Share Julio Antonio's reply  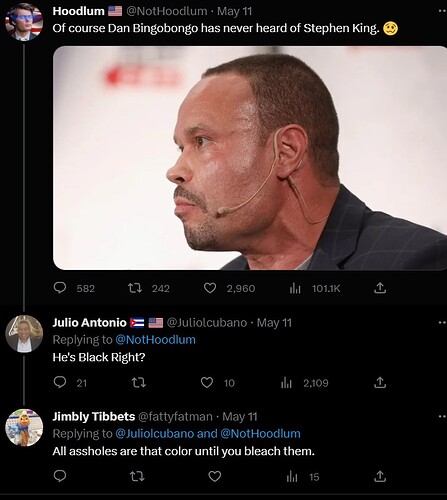(x=380, y=382)
